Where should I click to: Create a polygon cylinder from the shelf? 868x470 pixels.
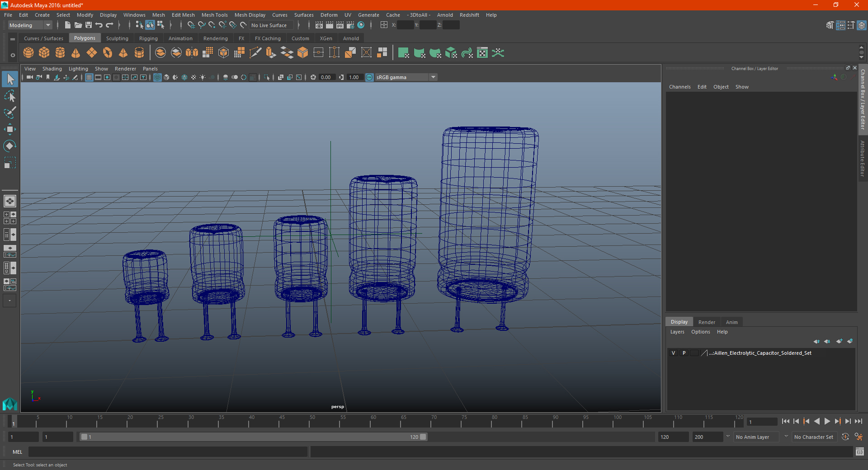click(x=60, y=53)
